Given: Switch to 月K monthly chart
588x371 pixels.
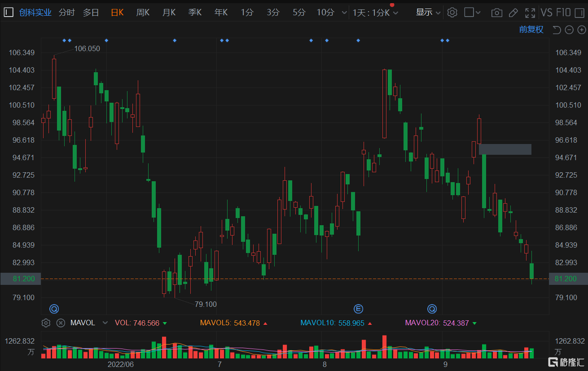Looking at the screenshot, I should (169, 13).
